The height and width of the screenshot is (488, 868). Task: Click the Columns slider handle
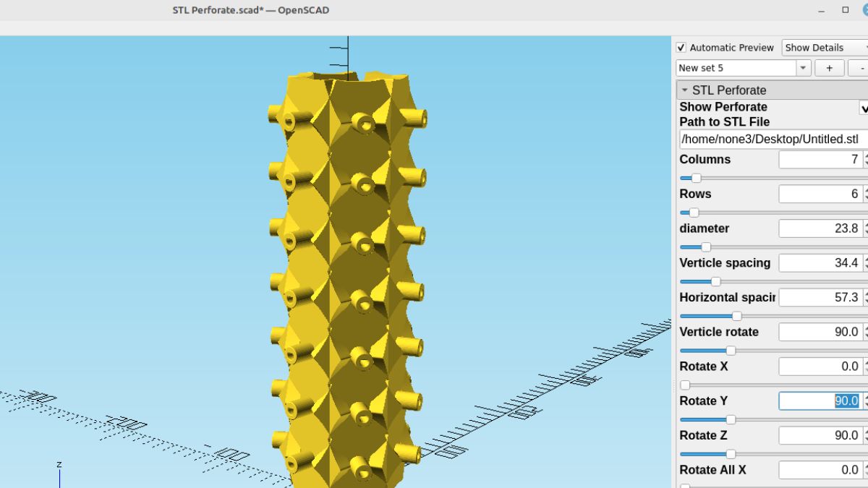(696, 178)
